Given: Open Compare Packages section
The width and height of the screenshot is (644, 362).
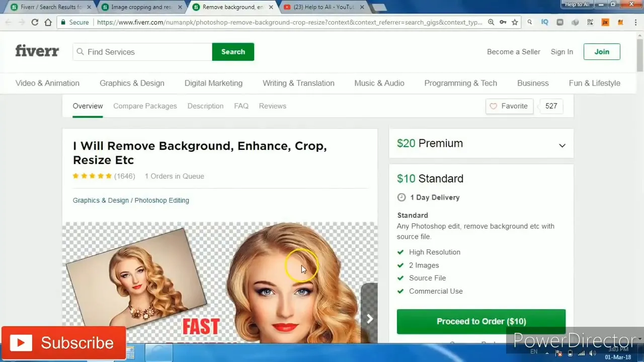Looking at the screenshot, I should 145,106.
